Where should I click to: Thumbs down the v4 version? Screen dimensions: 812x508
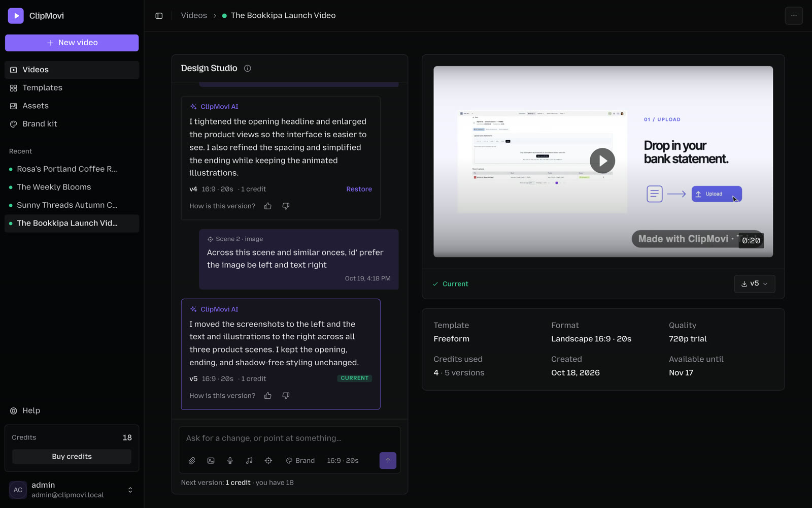pos(286,206)
